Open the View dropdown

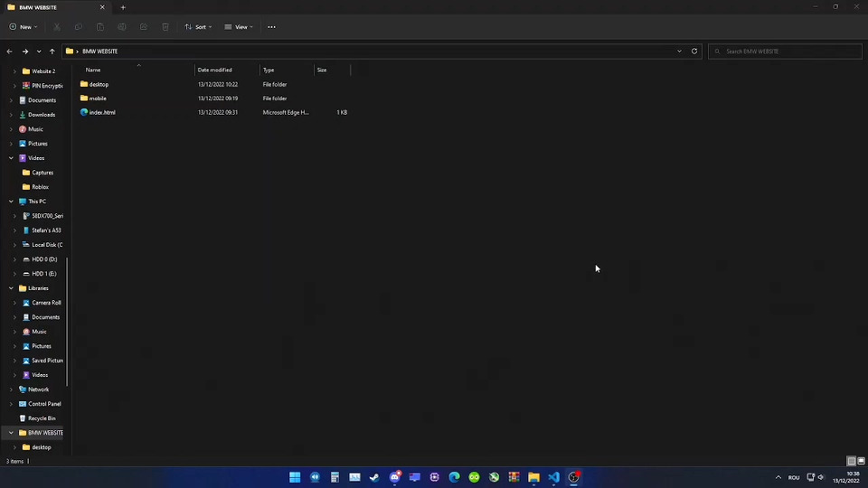[x=239, y=26]
